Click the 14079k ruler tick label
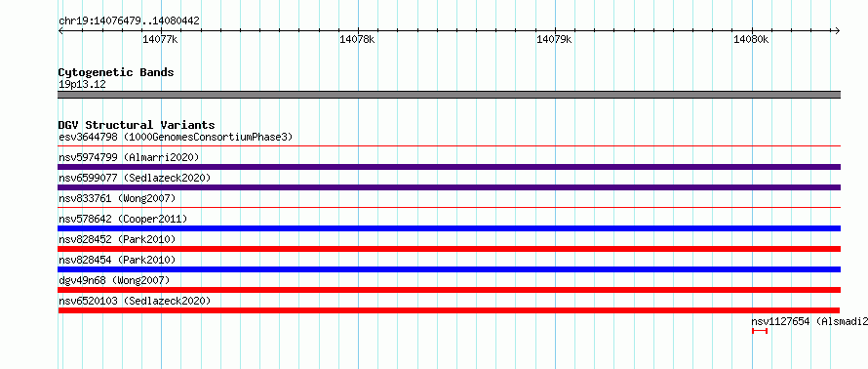This screenshot has width=868, height=369. 554,39
